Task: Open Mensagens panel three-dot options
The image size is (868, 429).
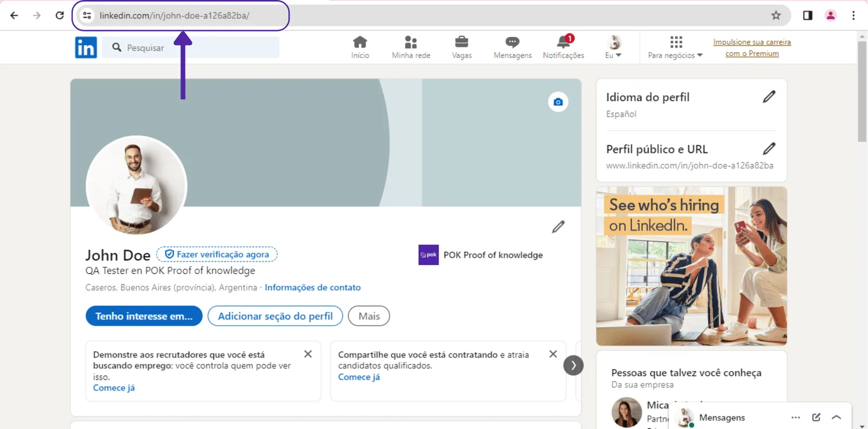Action: (x=795, y=418)
